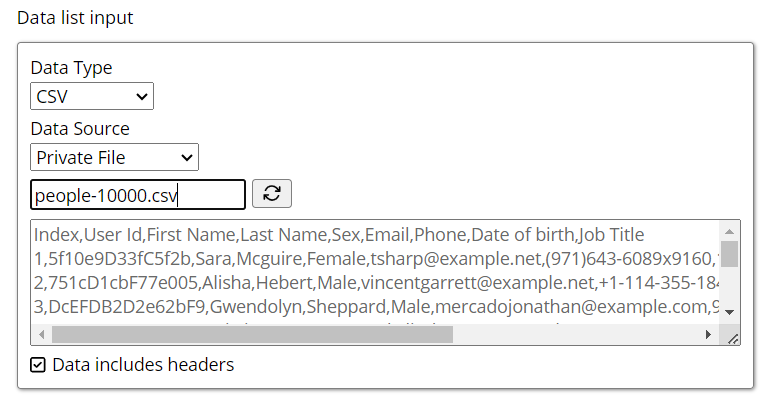766x399 pixels.
Task: Click the horizontal scrollbar thumb in the preview
Action: pyautogui.click(x=252, y=335)
